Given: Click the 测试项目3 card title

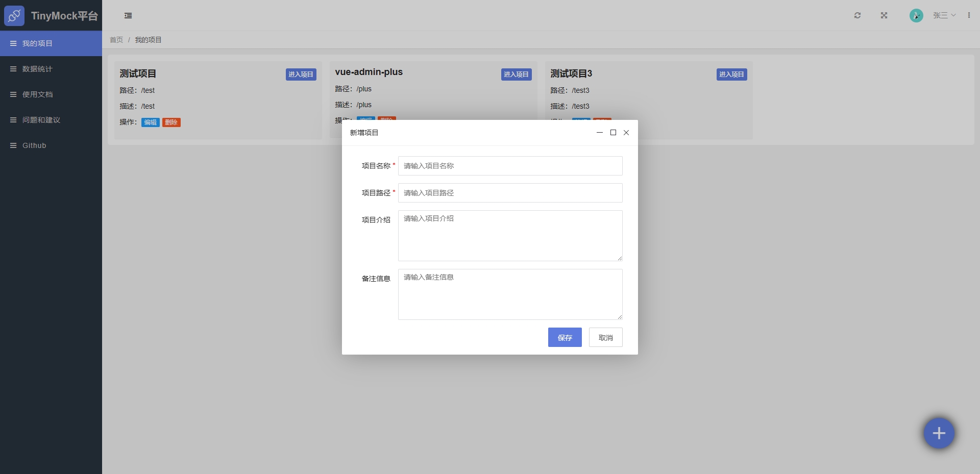Looking at the screenshot, I should point(571,73).
